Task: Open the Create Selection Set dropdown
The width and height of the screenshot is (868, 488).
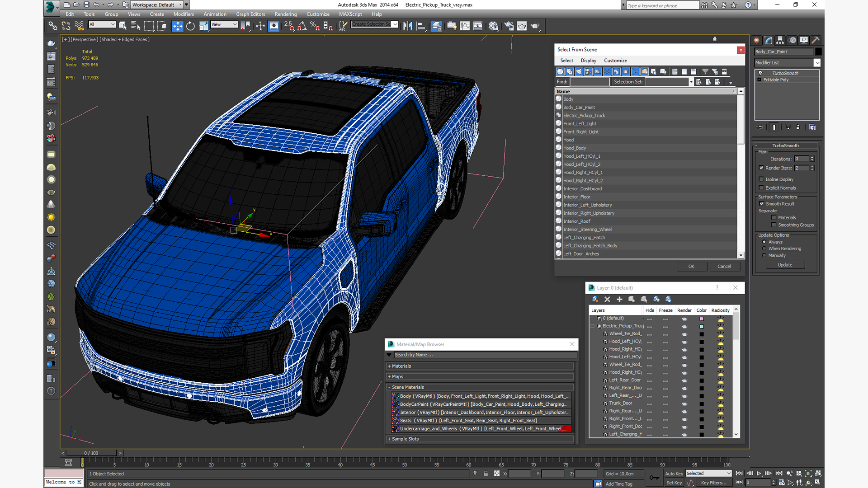Action: pos(375,24)
